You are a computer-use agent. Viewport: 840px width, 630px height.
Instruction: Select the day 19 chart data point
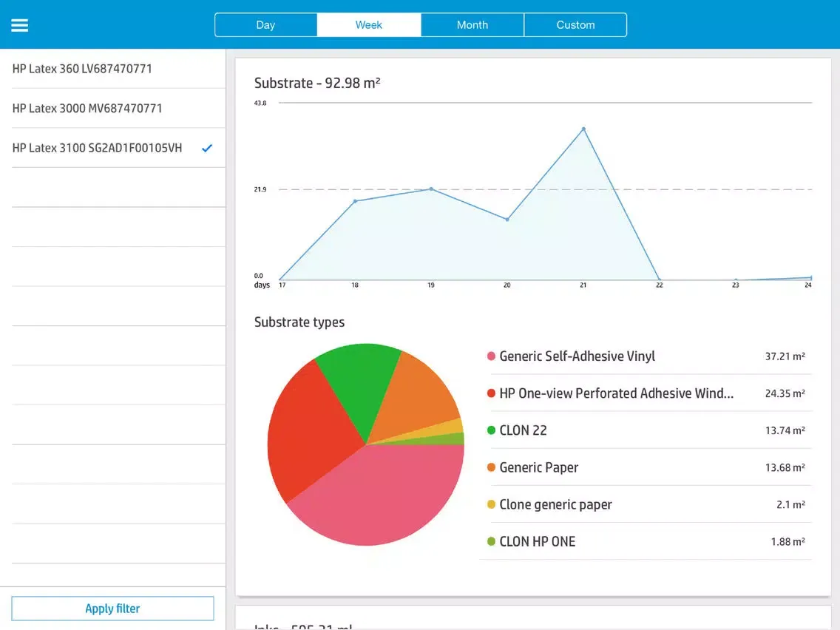(431, 189)
